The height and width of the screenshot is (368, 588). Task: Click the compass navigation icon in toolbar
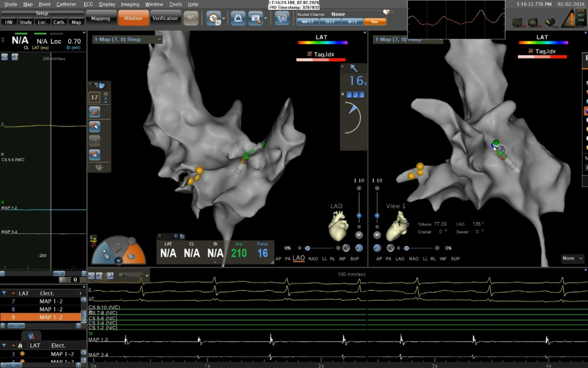213,19
